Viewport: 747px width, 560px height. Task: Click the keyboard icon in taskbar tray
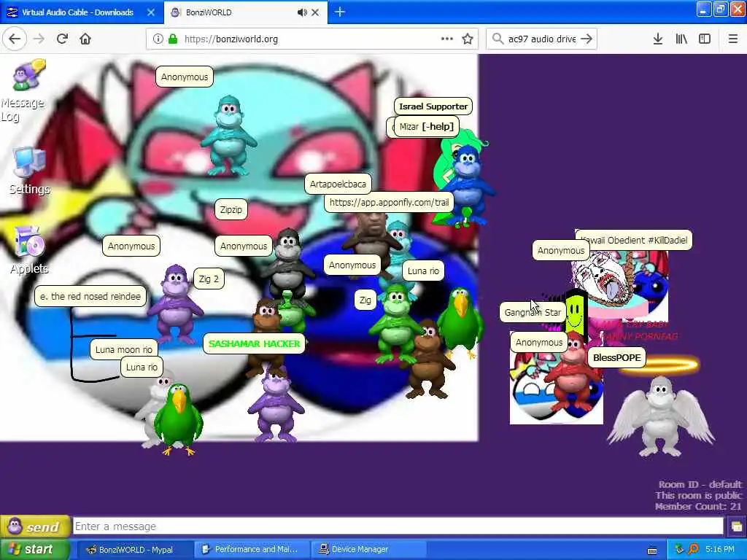(x=651, y=551)
